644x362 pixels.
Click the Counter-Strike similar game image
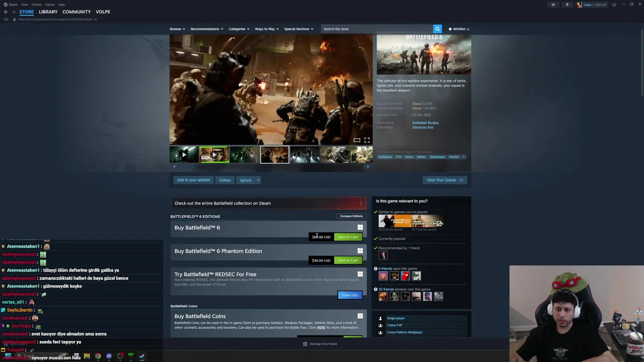click(394, 222)
